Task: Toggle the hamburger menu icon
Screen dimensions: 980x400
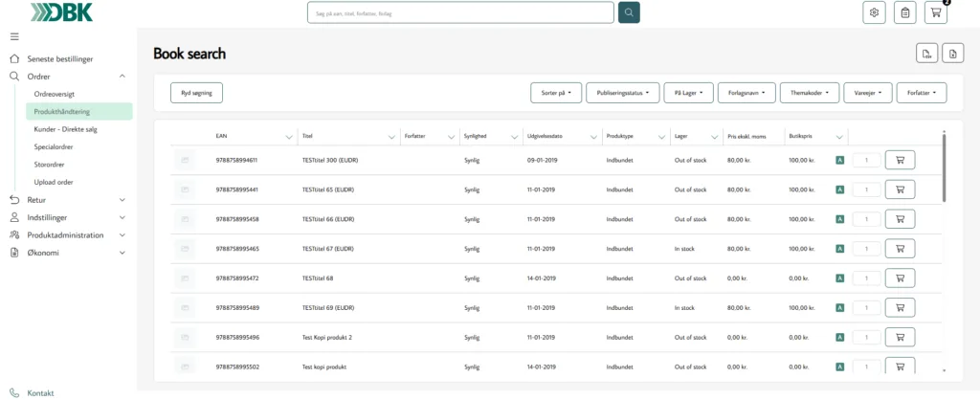Action: (14, 37)
